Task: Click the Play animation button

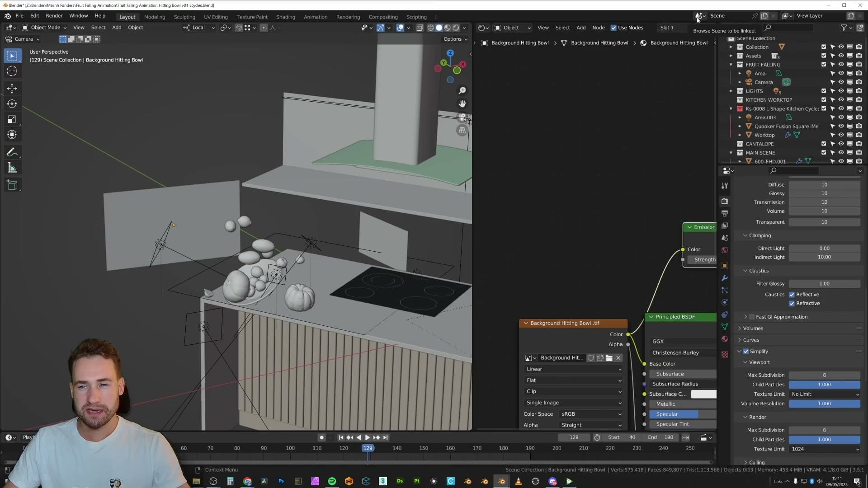Action: (x=367, y=437)
